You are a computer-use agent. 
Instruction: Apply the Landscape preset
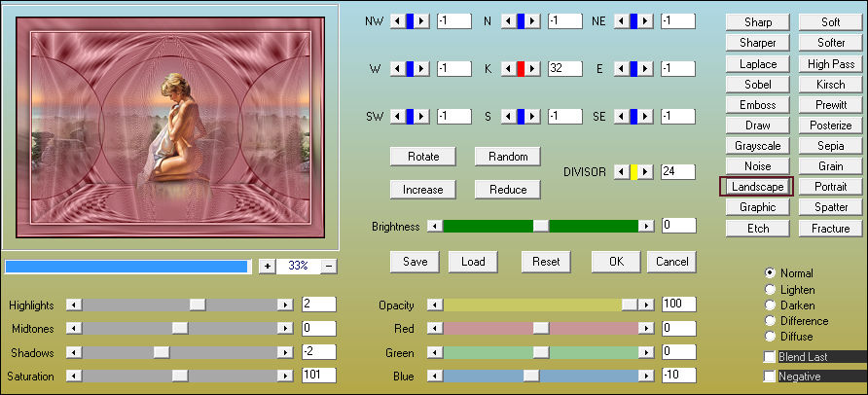tap(758, 187)
